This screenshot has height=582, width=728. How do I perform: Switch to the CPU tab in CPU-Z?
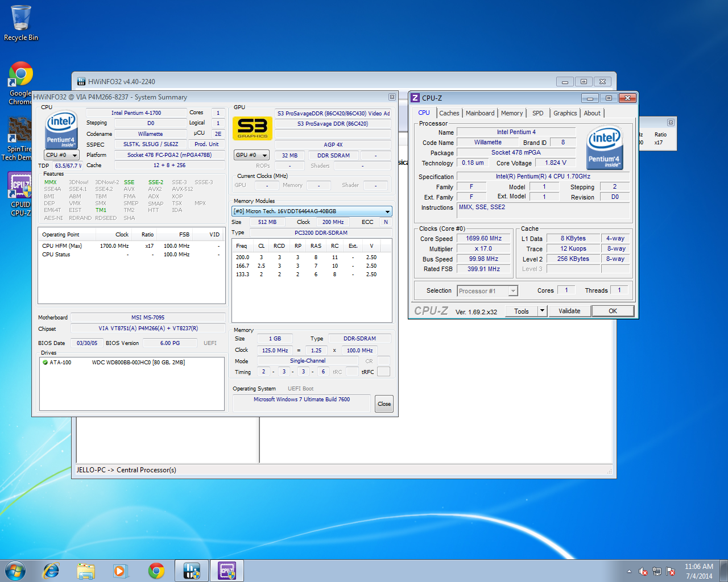tap(424, 113)
